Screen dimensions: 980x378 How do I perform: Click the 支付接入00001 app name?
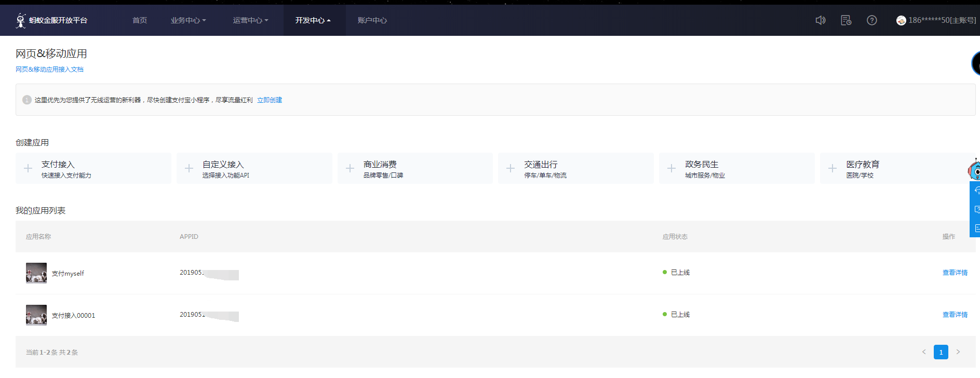74,315
